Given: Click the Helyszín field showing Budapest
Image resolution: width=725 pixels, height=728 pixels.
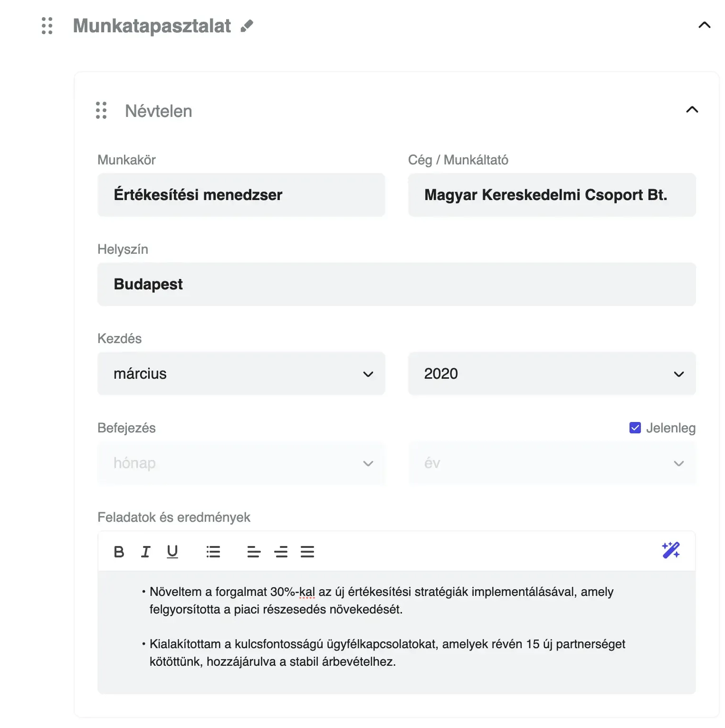Looking at the screenshot, I should pos(396,284).
